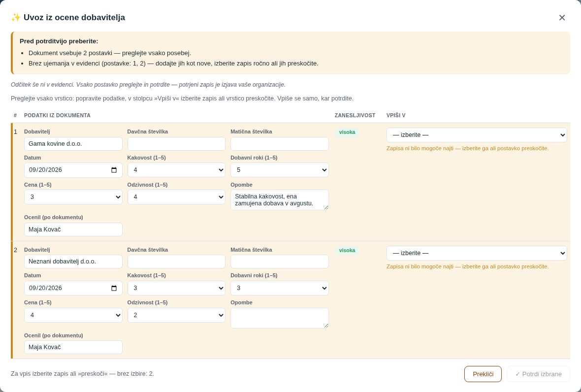Screen dimensions: 581x392
Task: Open Odzivnost dropdown for Gama kovine row
Action: 176,197
